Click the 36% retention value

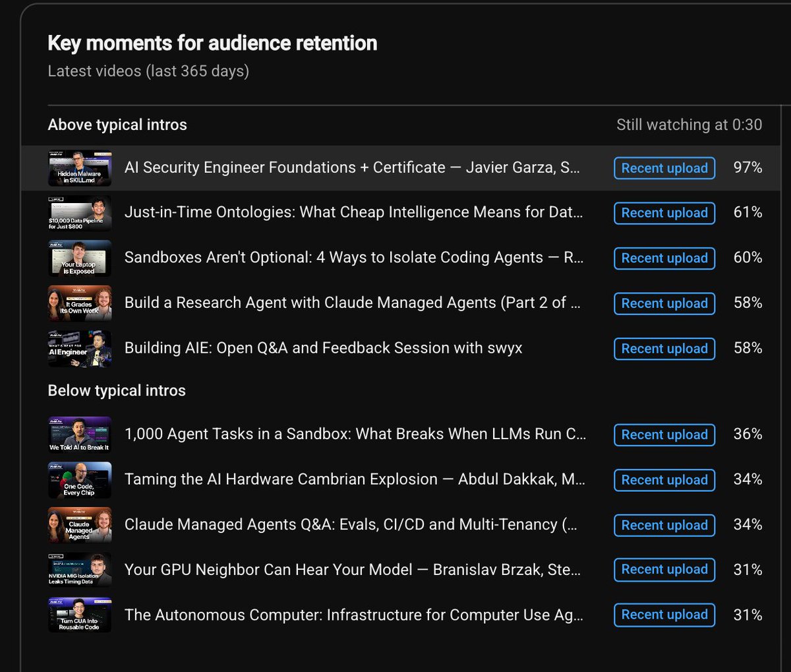click(748, 434)
